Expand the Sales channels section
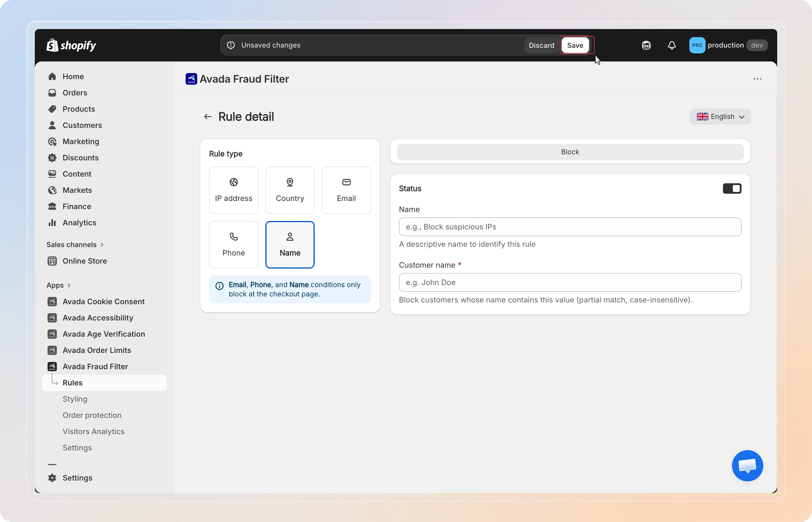 click(75, 245)
